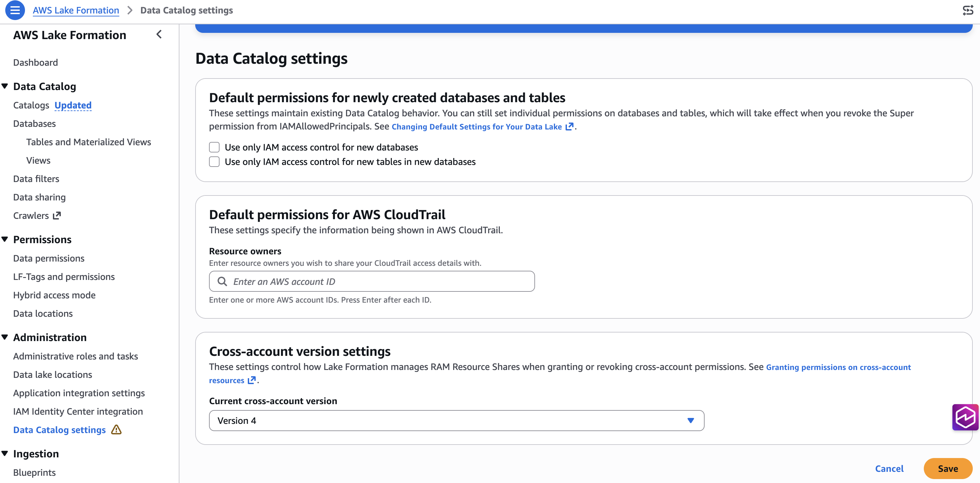
Task: Go to Dashboard in sidebar
Action: pyautogui.click(x=35, y=62)
